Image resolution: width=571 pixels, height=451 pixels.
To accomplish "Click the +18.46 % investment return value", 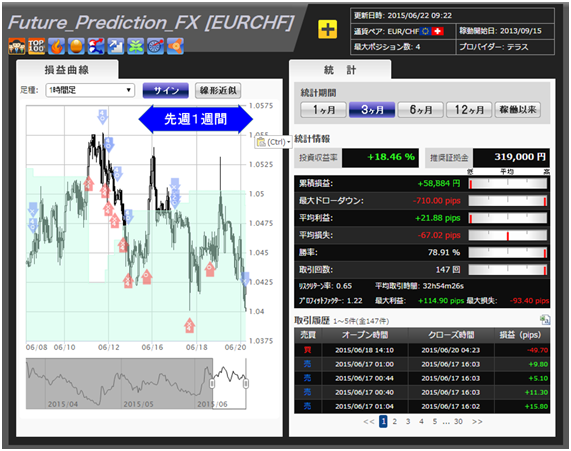I will 391,157.
